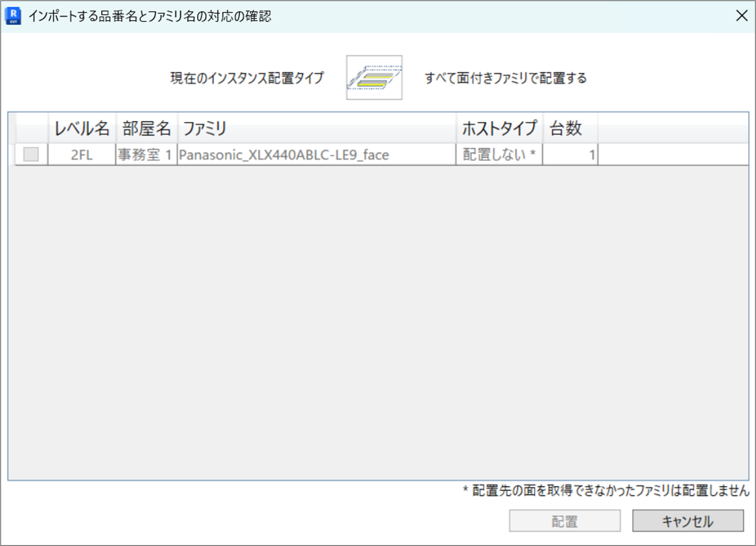Open the 配置しない host type cell
756x546 pixels.
pos(499,155)
